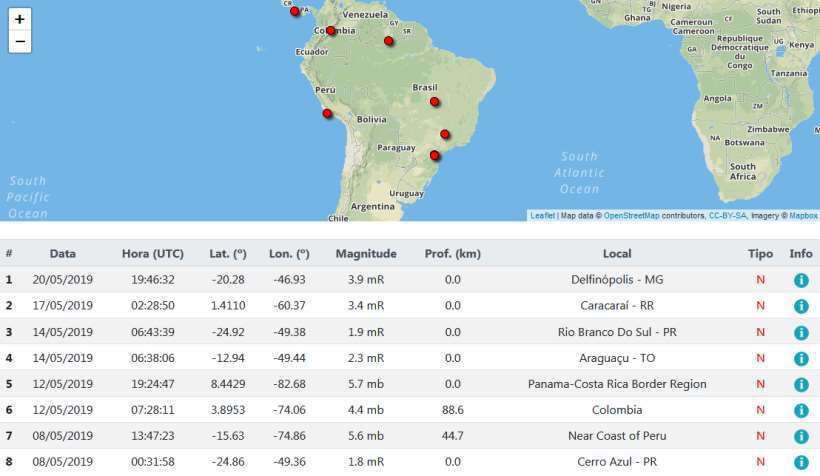Click the Data column header
The width and height of the screenshot is (820, 476).
63,254
